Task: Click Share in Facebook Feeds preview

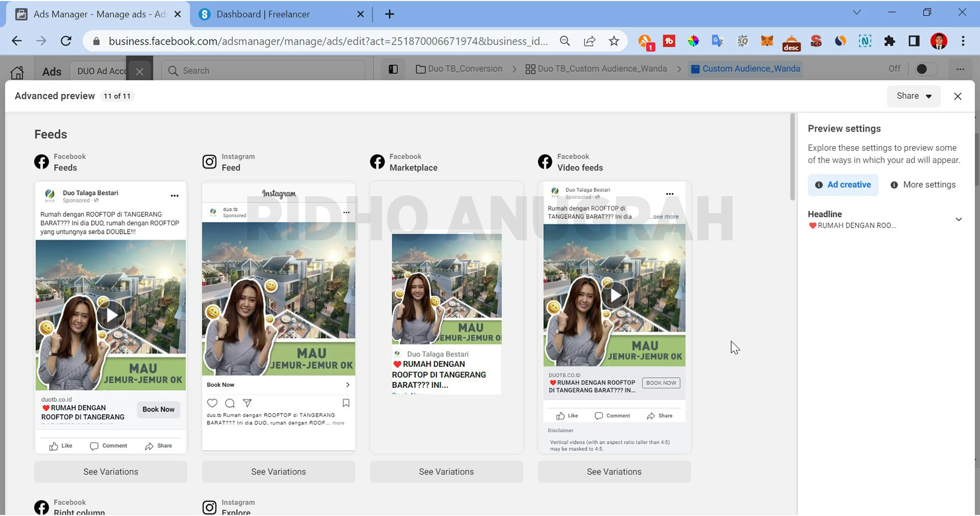Action: pos(158,446)
